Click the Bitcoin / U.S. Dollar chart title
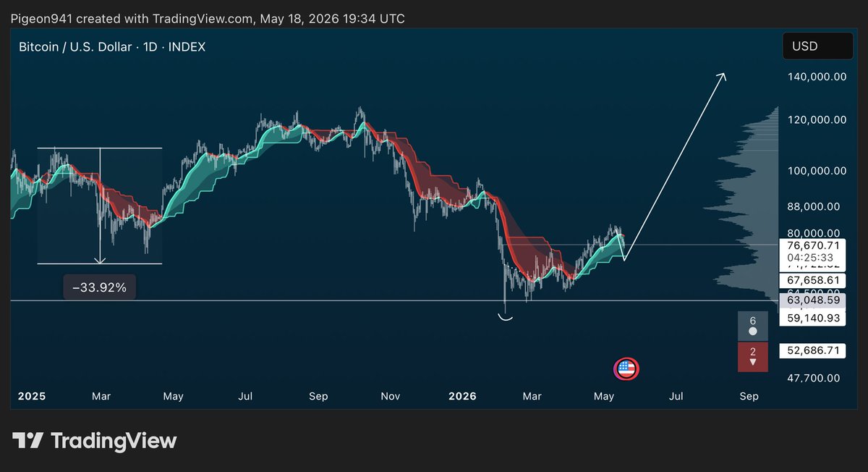 (112, 47)
